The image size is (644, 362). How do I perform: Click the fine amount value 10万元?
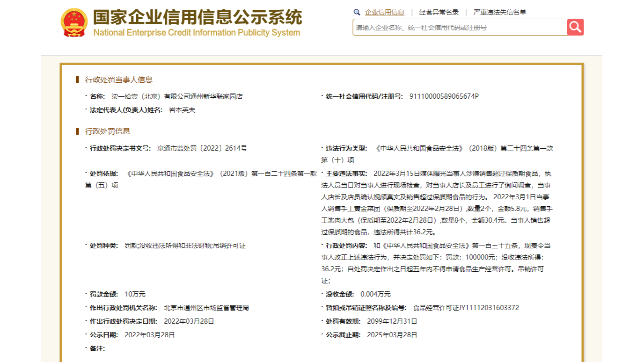click(x=135, y=294)
